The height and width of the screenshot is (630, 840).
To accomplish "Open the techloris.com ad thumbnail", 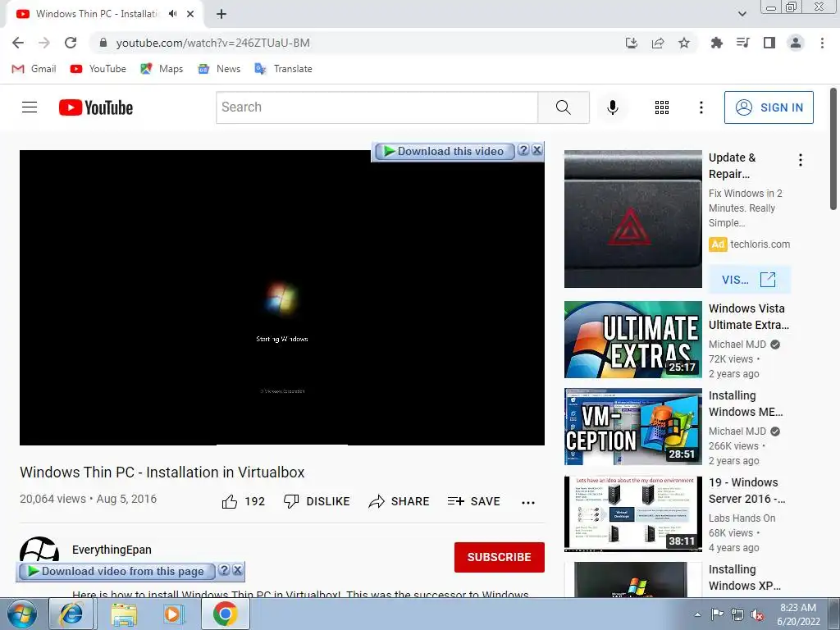I will pyautogui.click(x=632, y=219).
